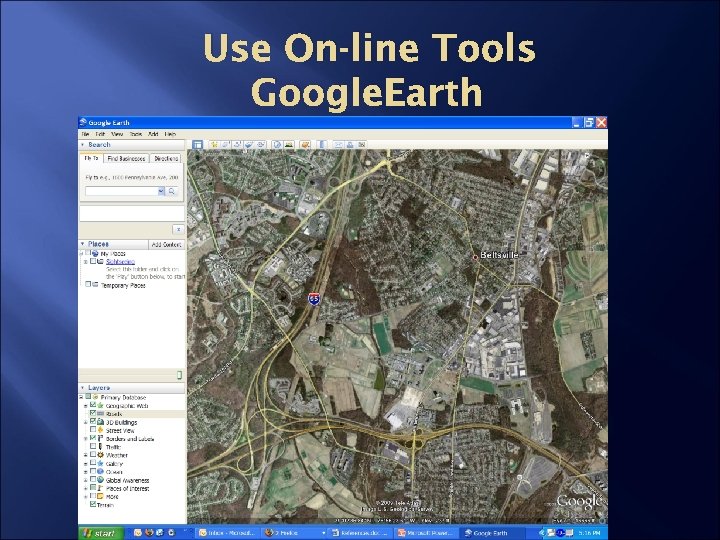Uncheck the Terrain layer checkbox
The image size is (720, 540).
tap(93, 505)
